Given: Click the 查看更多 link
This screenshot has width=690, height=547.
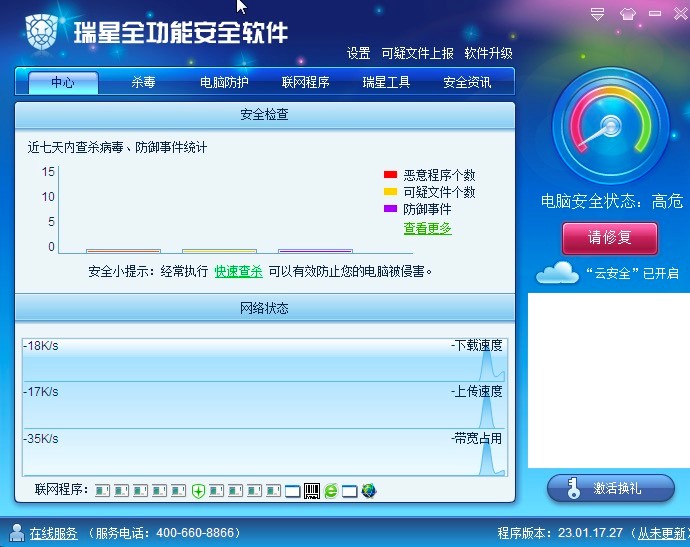Looking at the screenshot, I should click(427, 228).
